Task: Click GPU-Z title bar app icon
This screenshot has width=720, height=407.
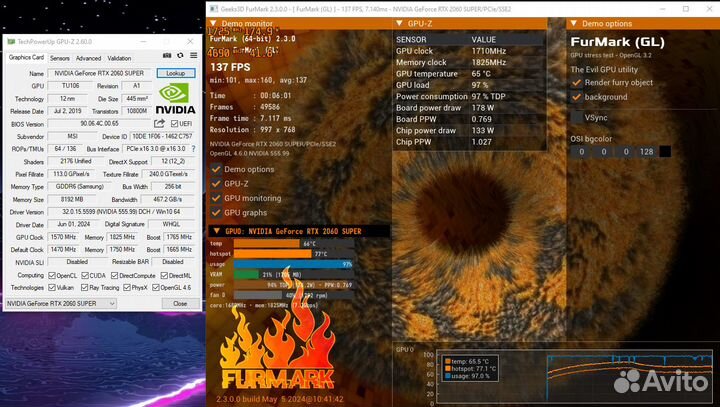Action: 11,41
